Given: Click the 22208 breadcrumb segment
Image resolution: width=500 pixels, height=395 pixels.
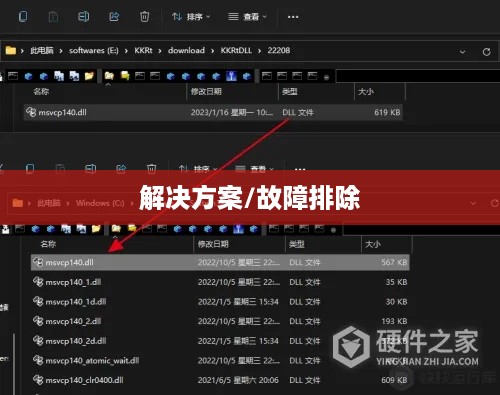Looking at the screenshot, I should (x=279, y=50).
